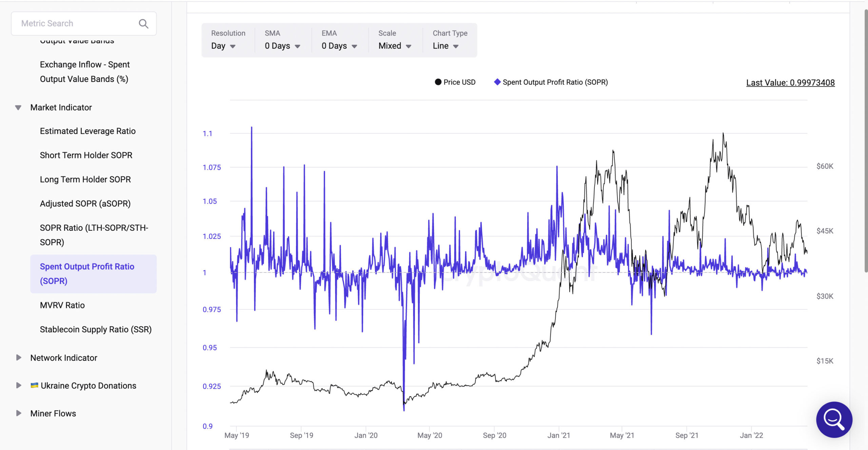Click the Jan '22 date axis label

coord(751,435)
